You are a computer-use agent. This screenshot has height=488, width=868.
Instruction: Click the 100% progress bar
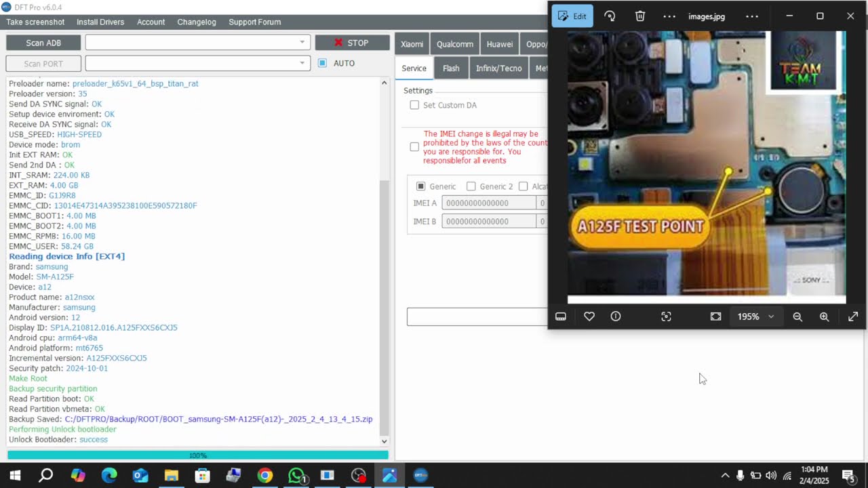click(x=198, y=455)
